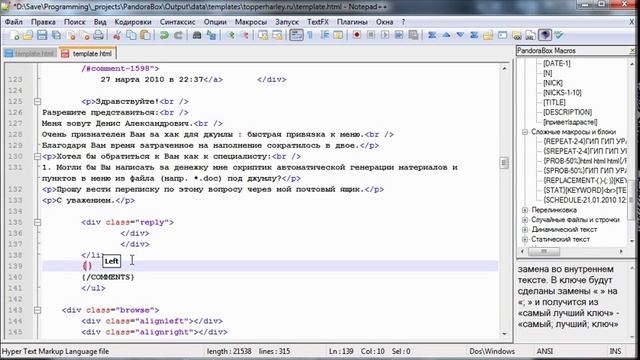
Task: Close all documents from the toolbar
Action: tap(84, 36)
